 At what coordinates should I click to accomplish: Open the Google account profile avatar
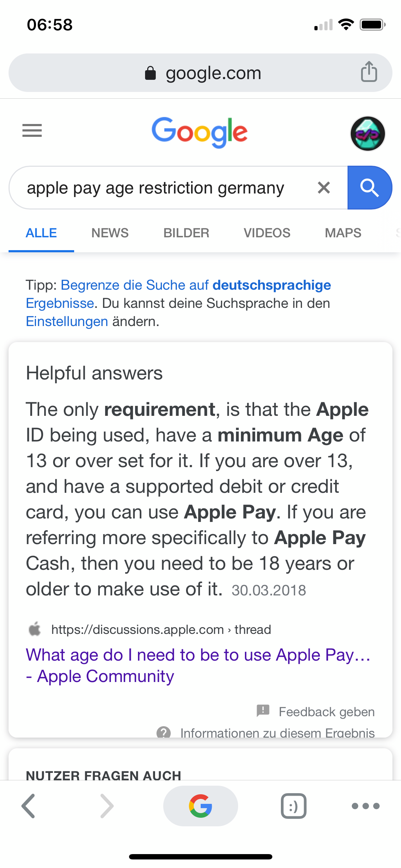coord(367,134)
